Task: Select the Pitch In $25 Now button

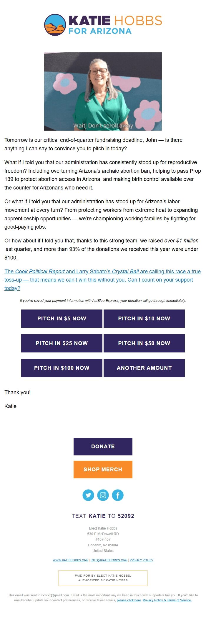Action: click(x=62, y=343)
